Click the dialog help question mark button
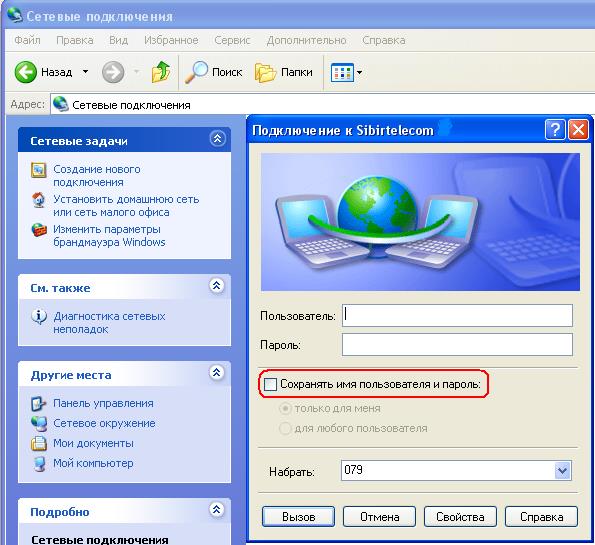Image resolution: width=595 pixels, height=545 pixels. point(555,130)
